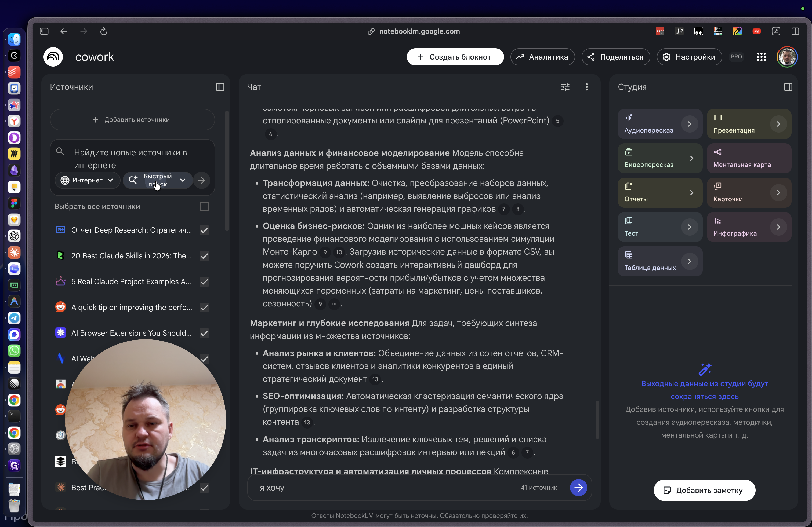
Task: Uncheck 20 Best Claude Skills source
Action: 204,256
